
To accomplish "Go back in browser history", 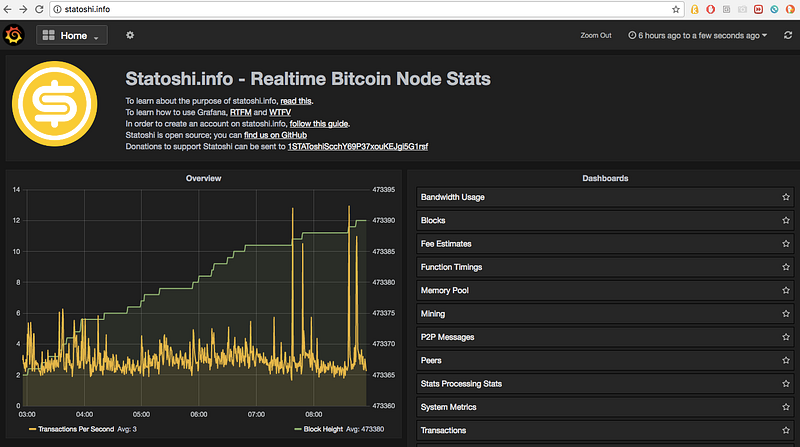I will point(7,9).
